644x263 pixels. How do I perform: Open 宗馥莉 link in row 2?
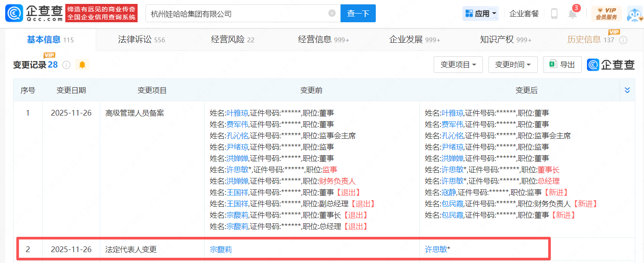click(x=221, y=249)
